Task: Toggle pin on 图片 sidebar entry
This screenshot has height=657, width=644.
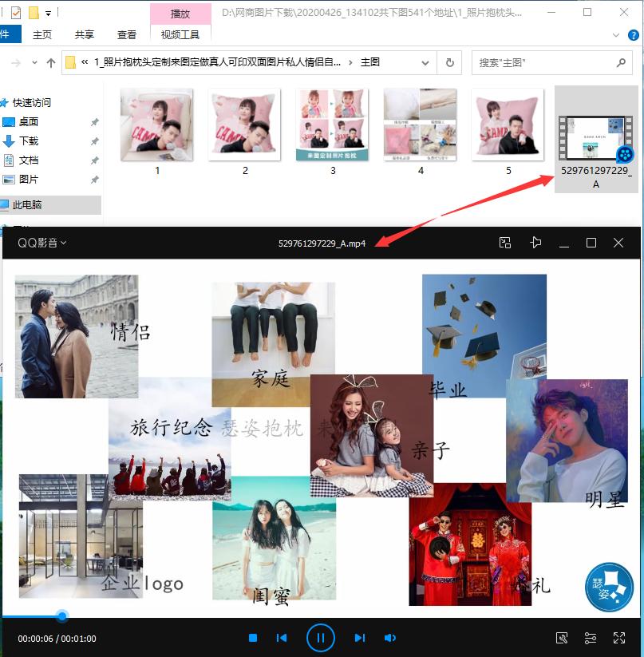Action: tap(94, 179)
